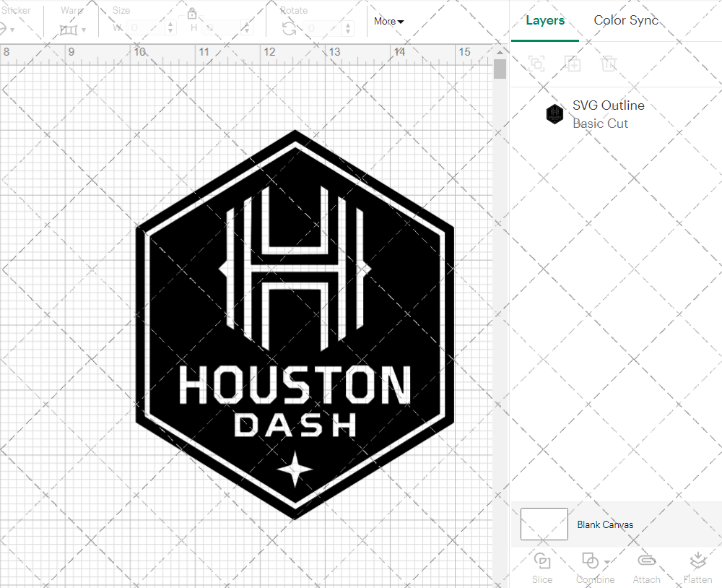Click the Warp tool icon
Image resolution: width=722 pixels, height=588 pixels.
[70, 29]
